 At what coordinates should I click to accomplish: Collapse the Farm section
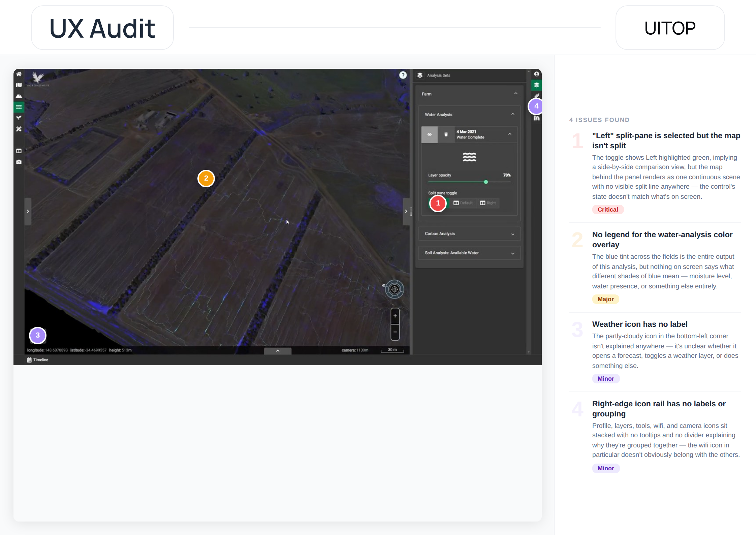pos(516,94)
